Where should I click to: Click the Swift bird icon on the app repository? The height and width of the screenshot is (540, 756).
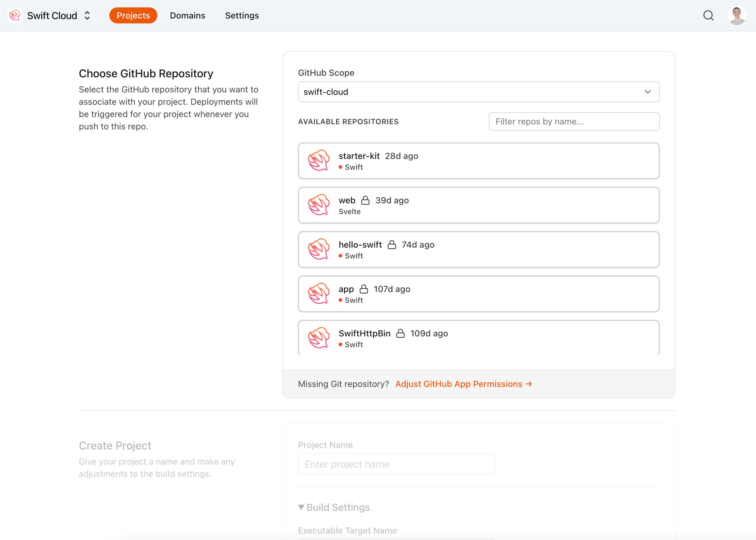coord(319,294)
